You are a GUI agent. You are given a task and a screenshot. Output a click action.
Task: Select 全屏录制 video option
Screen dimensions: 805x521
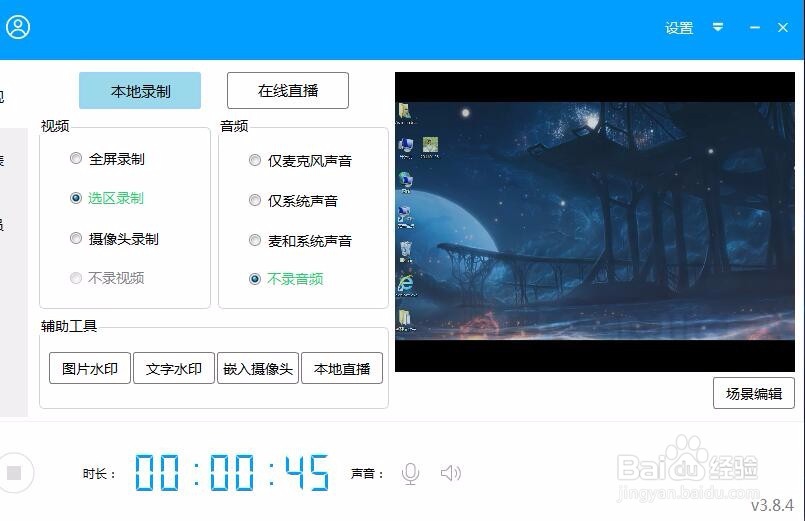pyautogui.click(x=107, y=159)
